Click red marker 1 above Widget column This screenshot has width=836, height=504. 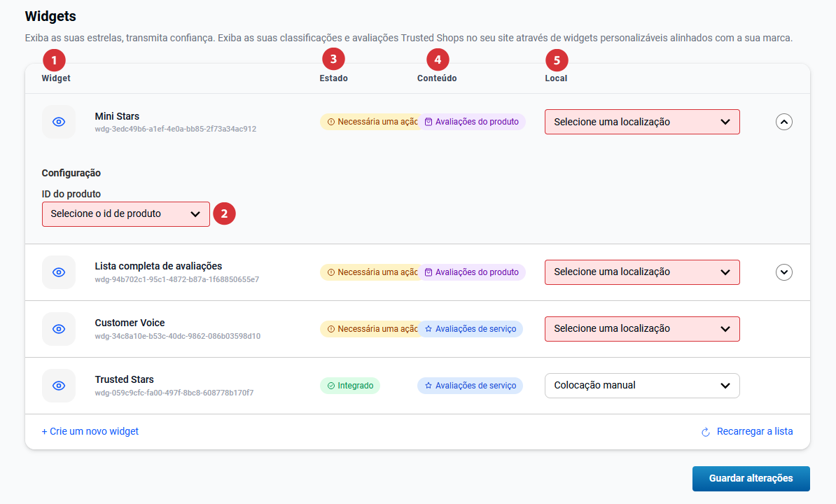pyautogui.click(x=54, y=60)
